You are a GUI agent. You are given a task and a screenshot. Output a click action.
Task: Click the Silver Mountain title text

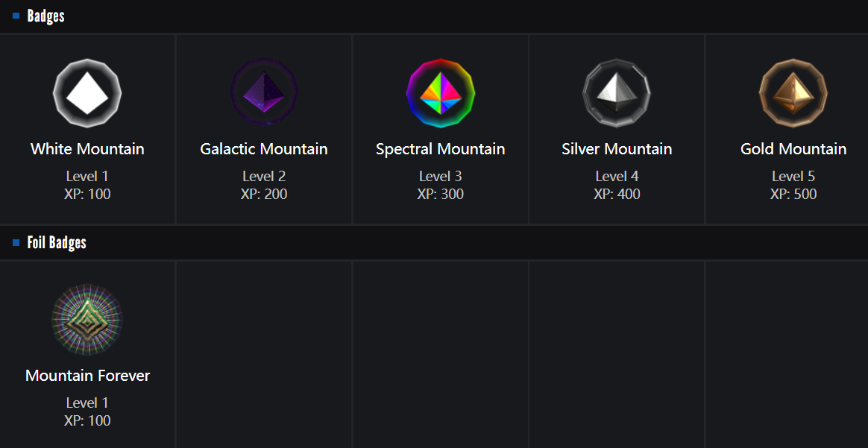pyautogui.click(x=617, y=149)
